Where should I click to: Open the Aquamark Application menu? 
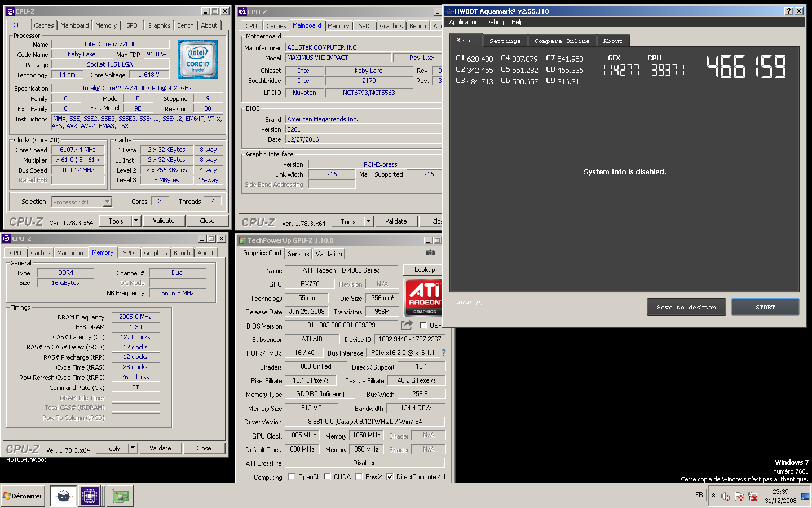tap(464, 23)
